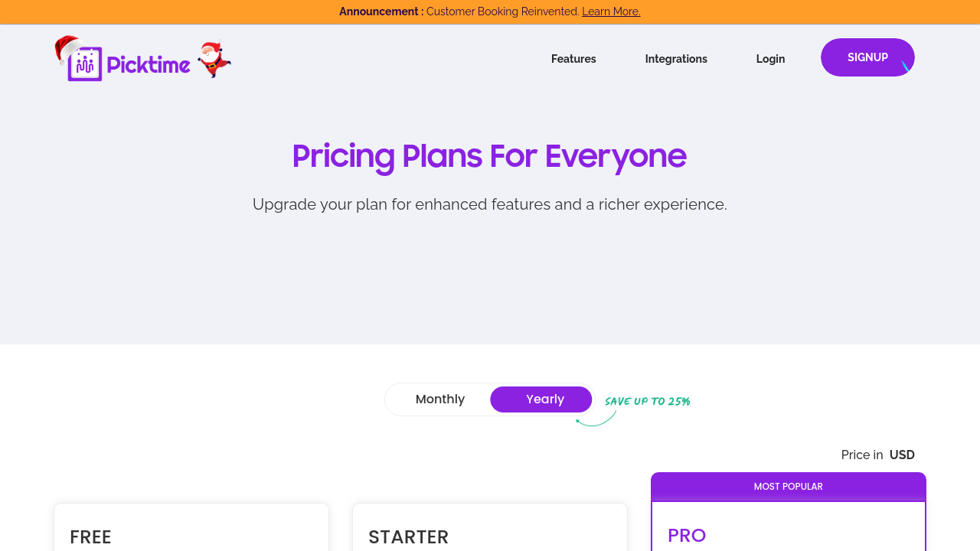Open the Features menu
Viewport: 980px width, 551px height.
[573, 59]
